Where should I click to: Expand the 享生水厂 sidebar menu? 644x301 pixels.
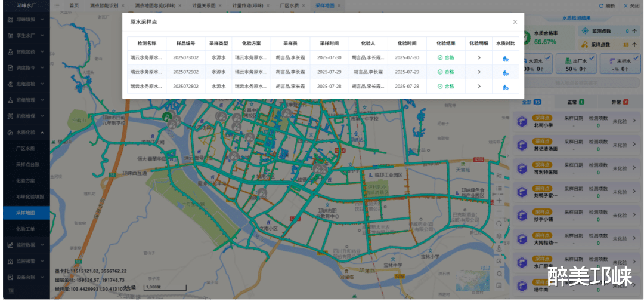click(26, 35)
